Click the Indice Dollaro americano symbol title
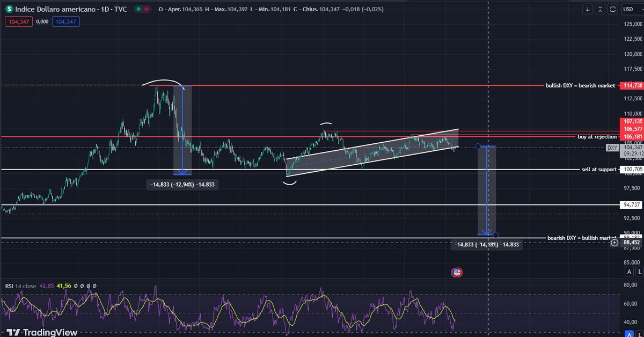Screen dimensions: 644x337 (x=56, y=9)
